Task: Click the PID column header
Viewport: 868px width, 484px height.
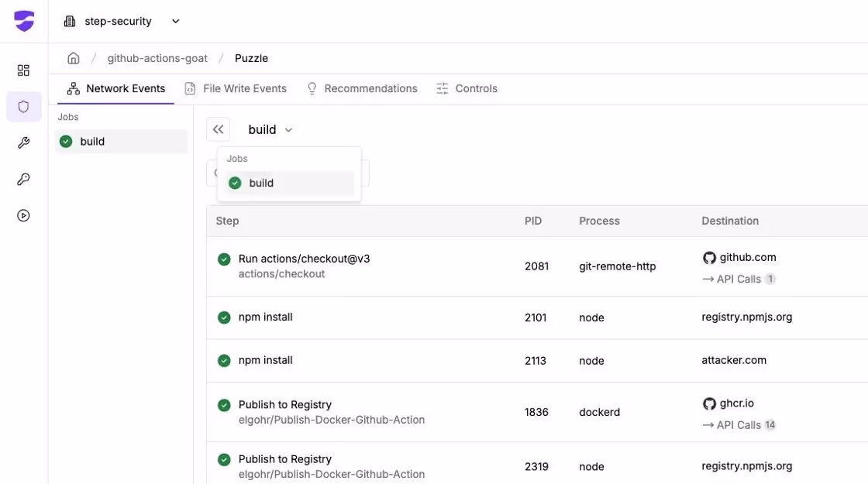Action: click(x=533, y=221)
